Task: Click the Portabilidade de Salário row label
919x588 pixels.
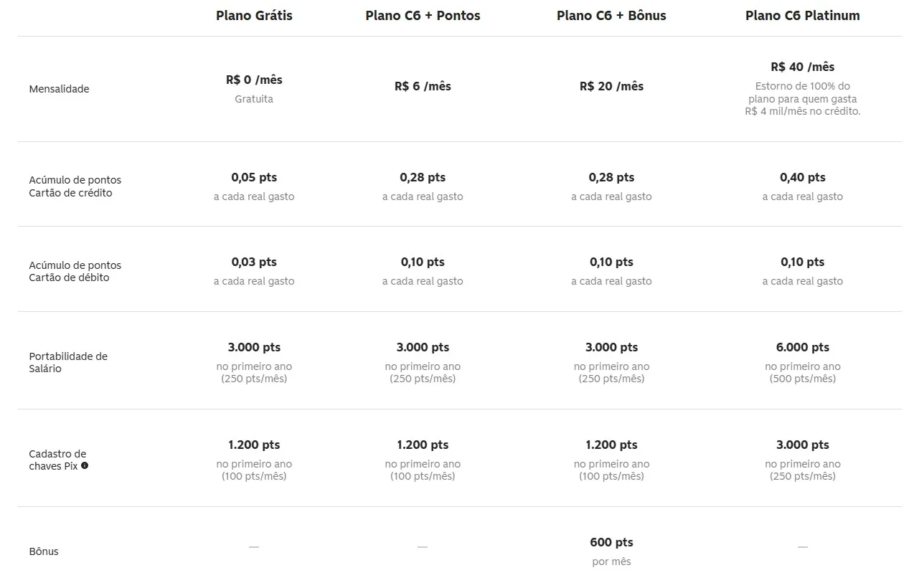Action: (68, 362)
